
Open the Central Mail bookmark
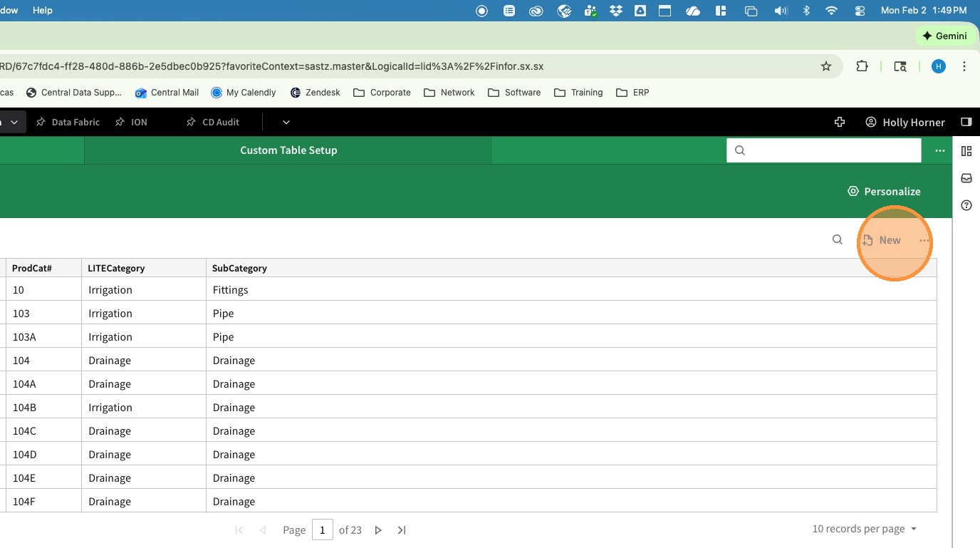tap(167, 93)
